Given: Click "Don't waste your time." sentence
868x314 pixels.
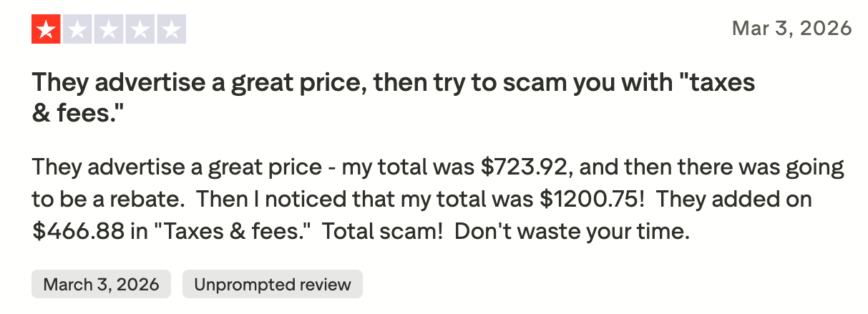Looking at the screenshot, I should pyautogui.click(x=572, y=232).
